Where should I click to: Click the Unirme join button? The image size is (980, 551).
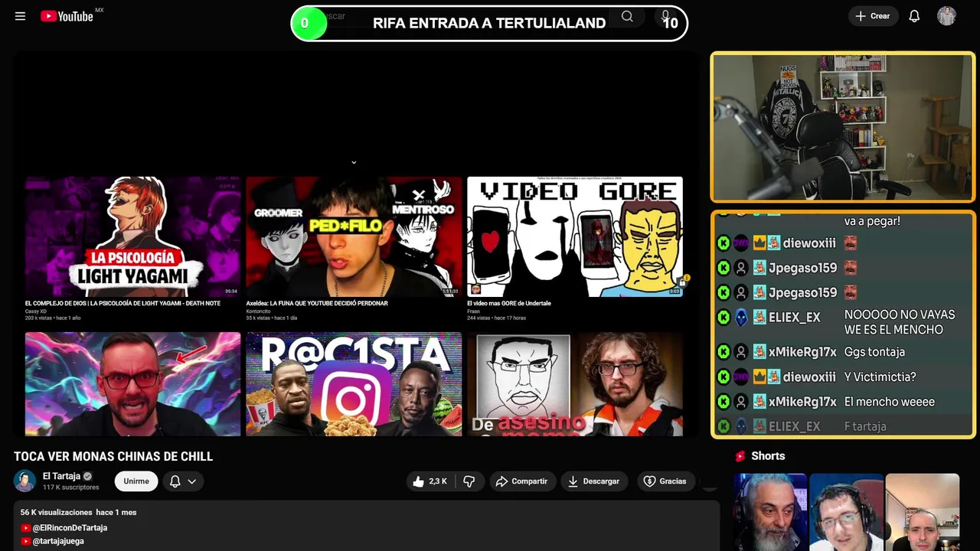(136, 481)
